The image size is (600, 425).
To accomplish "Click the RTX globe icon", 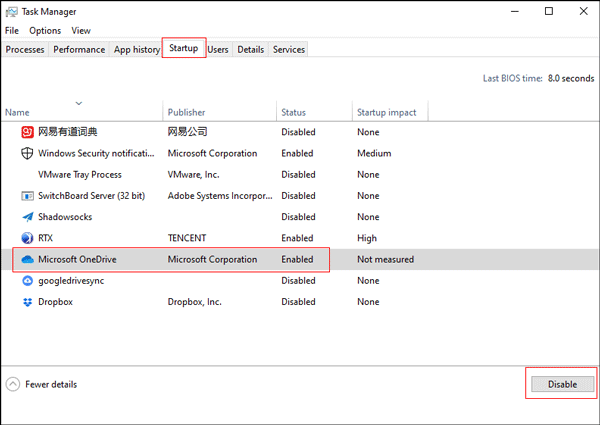I will point(27,238).
